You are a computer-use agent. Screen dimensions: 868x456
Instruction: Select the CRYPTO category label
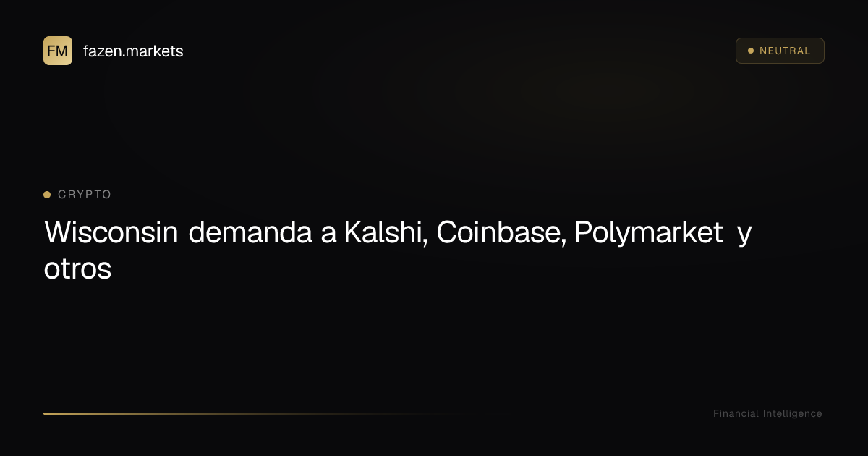[x=85, y=195]
